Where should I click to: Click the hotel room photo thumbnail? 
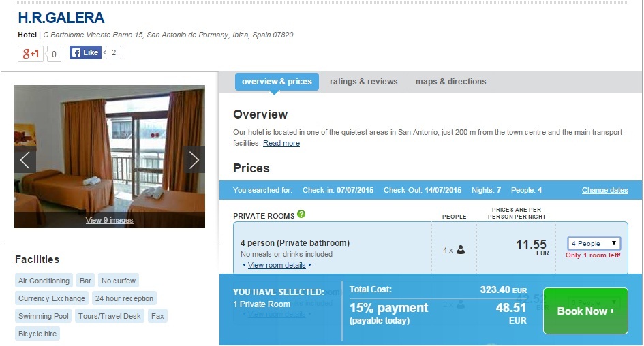[x=109, y=150]
